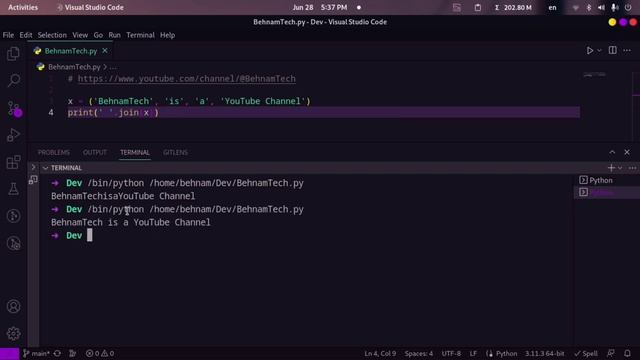The image size is (640, 360).
Task: Open the Edit menu
Action: [x=26, y=35]
